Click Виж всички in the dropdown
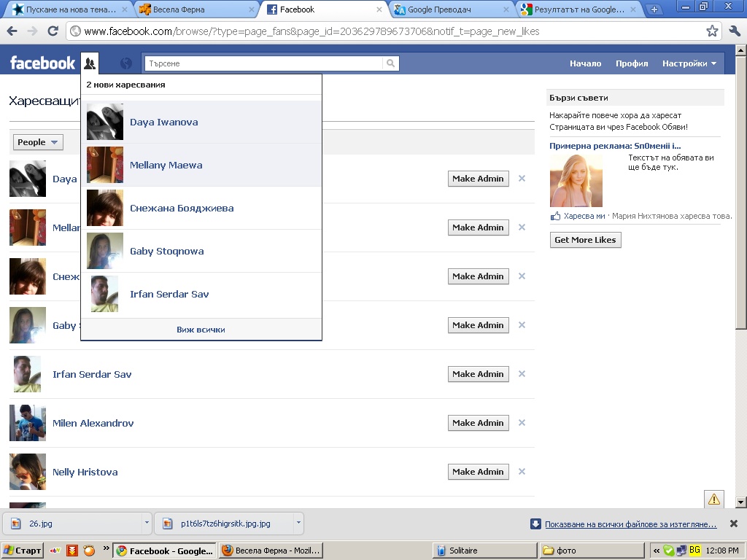The width and height of the screenshot is (747, 560). [x=201, y=330]
